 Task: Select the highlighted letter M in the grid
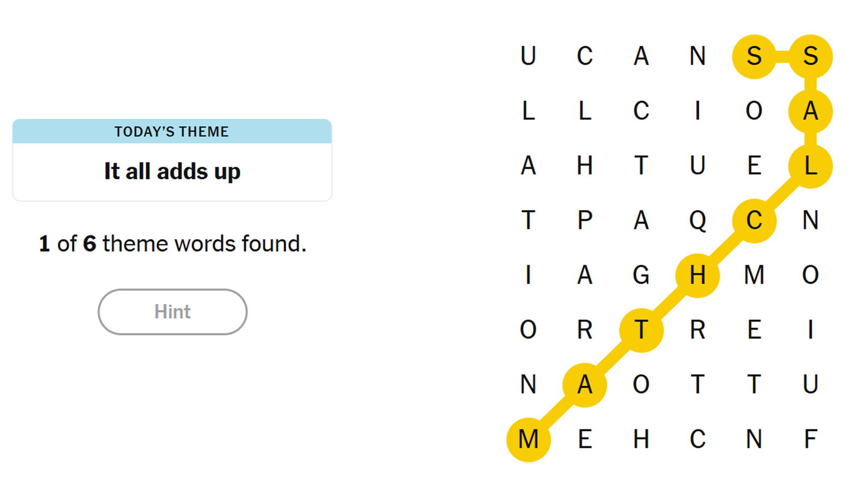point(529,439)
